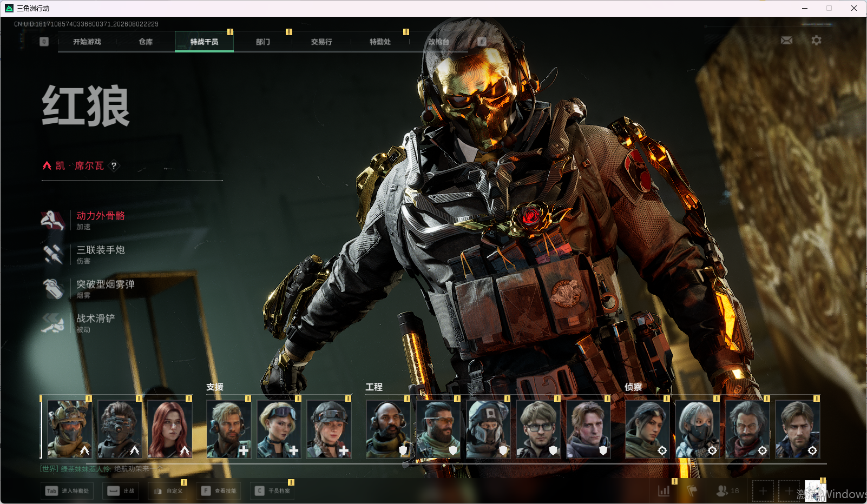867x504 pixels.
Task: Select the bald bearded engineer with headset
Action: tap(388, 429)
